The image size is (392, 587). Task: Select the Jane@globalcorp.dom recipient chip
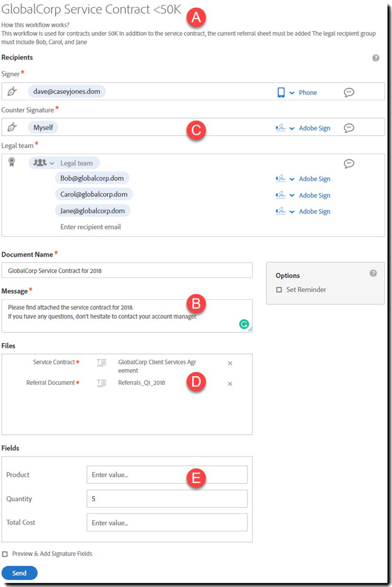pyautogui.click(x=93, y=211)
